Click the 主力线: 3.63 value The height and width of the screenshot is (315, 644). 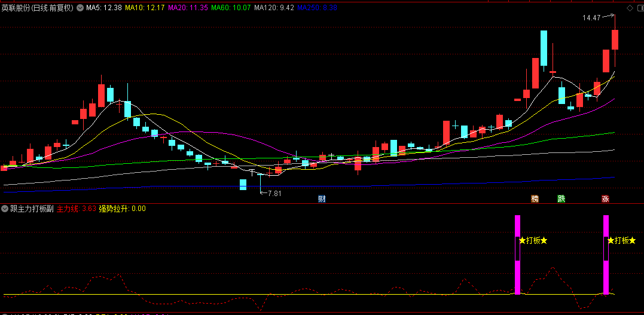(77, 209)
